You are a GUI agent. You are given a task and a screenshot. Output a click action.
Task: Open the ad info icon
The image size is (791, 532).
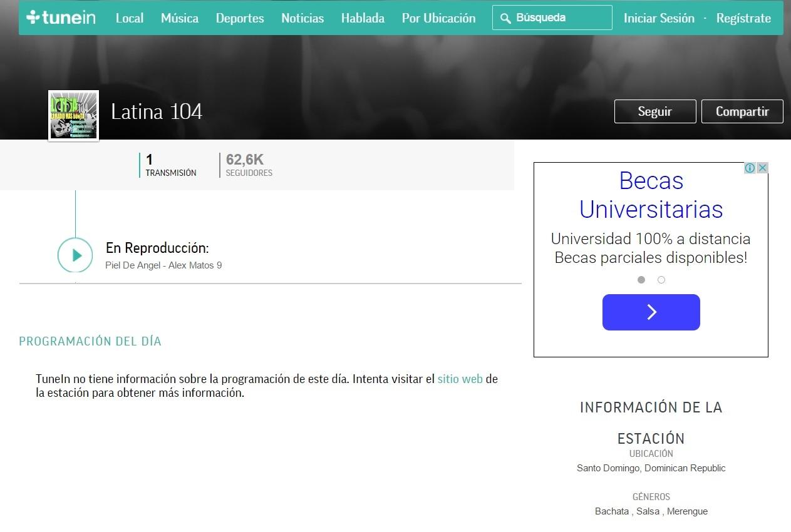(750, 168)
